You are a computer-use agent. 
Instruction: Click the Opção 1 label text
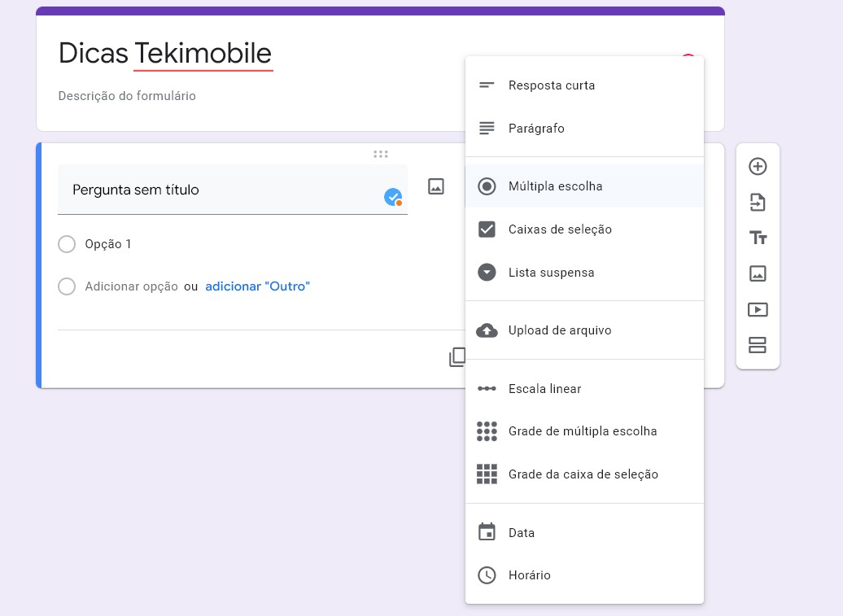[108, 244]
